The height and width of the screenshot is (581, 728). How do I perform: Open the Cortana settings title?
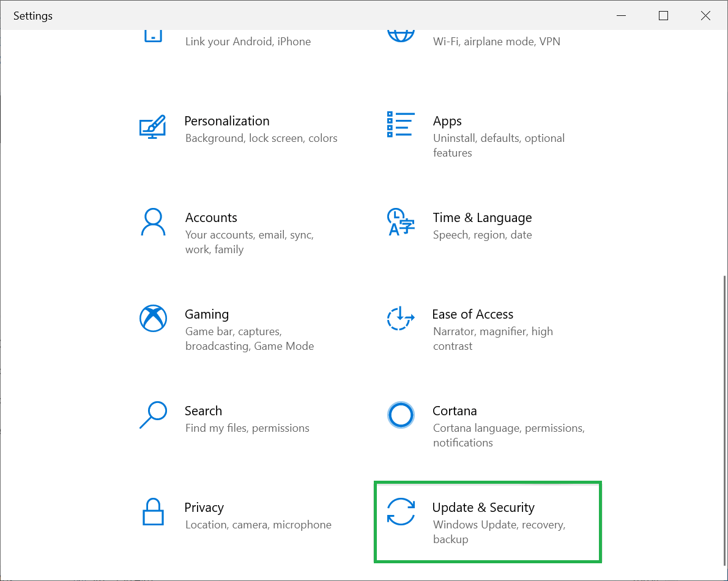[x=455, y=411]
